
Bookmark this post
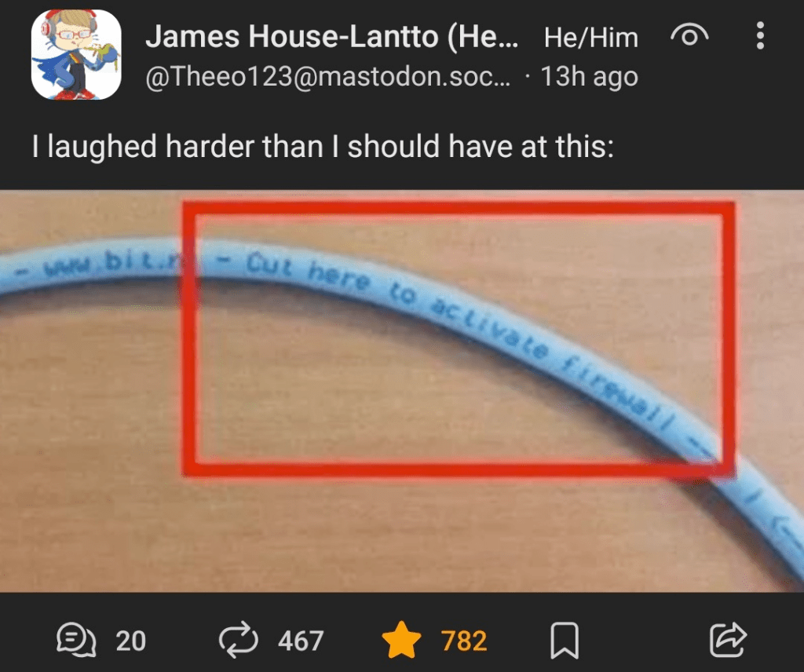pyautogui.click(x=565, y=641)
